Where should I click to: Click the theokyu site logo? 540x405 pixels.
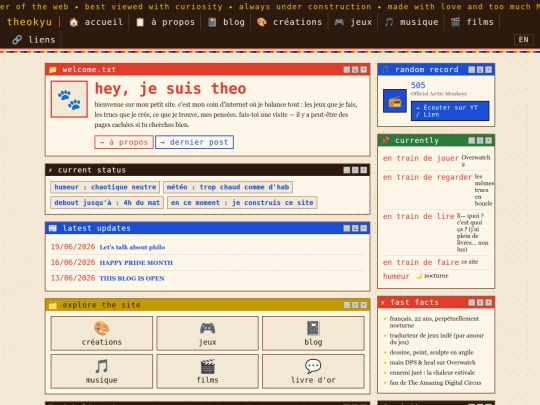click(29, 22)
